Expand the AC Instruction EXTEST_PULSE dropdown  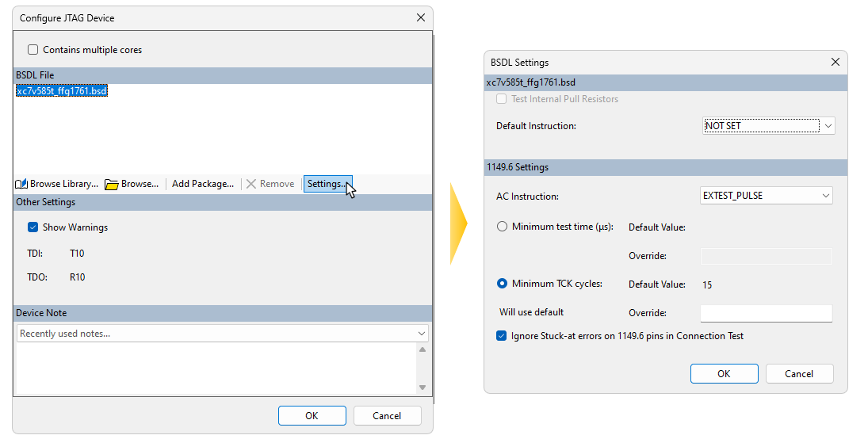coord(825,196)
